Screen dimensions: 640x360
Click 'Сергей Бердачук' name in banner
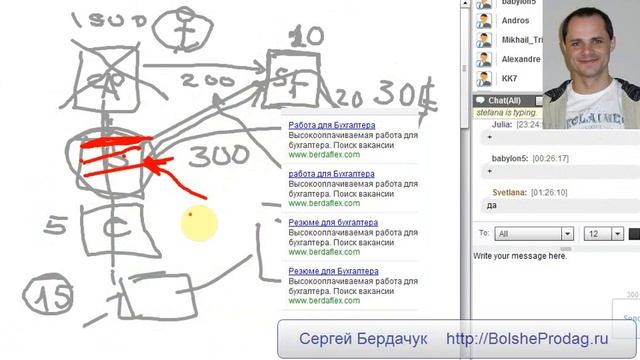point(363,338)
